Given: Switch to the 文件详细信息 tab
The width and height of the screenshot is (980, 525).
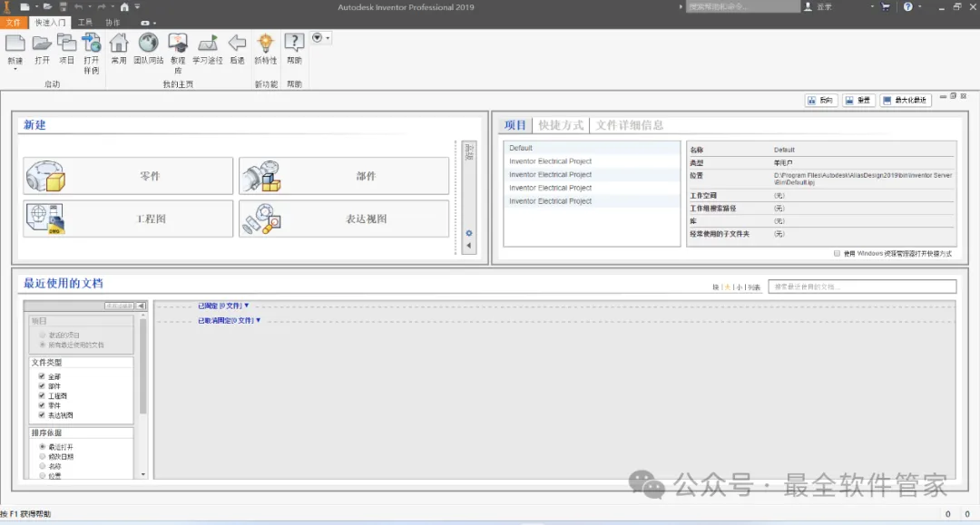Looking at the screenshot, I should 630,125.
